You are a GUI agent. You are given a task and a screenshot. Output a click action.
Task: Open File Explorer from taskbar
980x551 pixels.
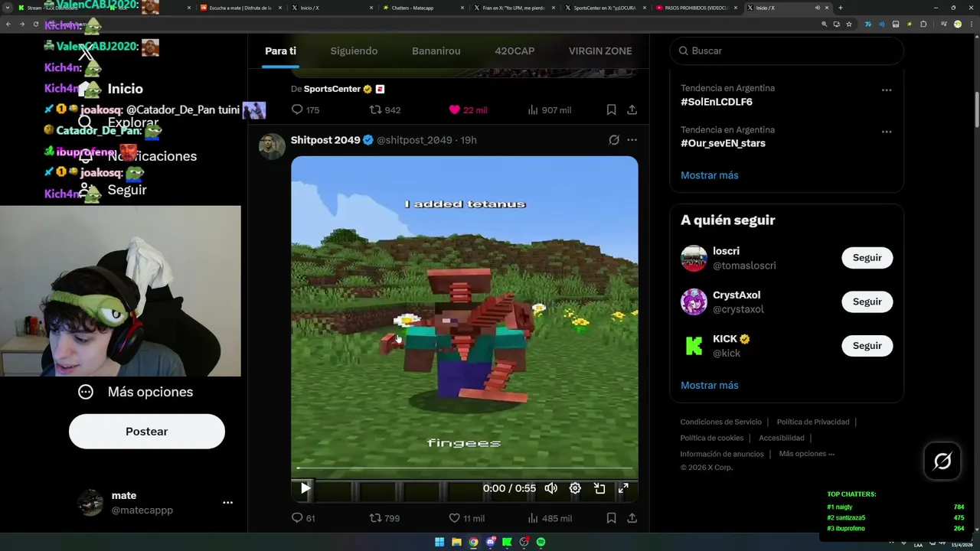456,542
